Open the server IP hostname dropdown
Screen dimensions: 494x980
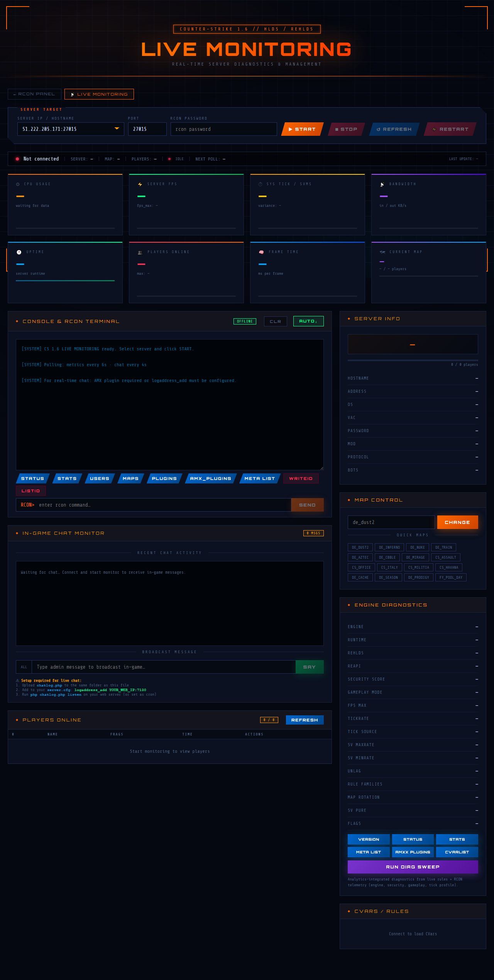click(71, 129)
